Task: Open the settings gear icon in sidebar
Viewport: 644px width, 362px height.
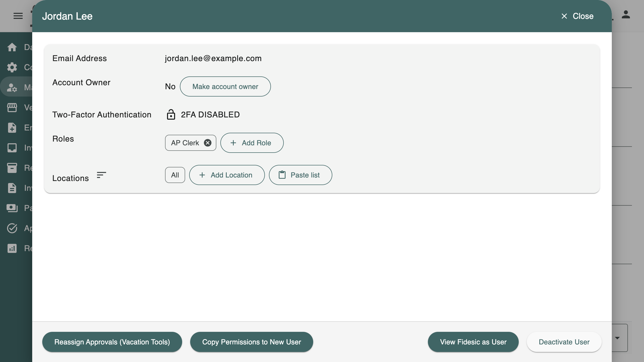Action: [x=12, y=67]
